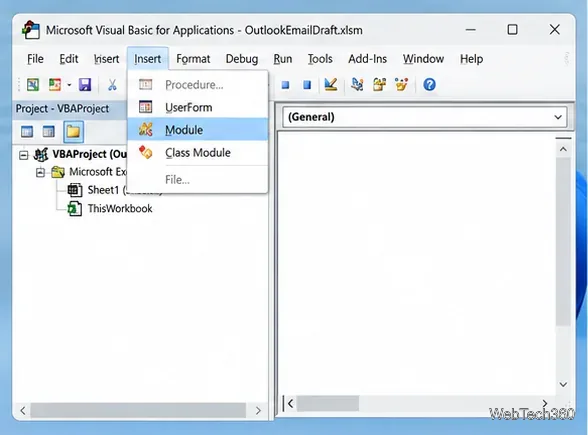Click the UserForm icon in Insert menu
Viewport: 588px width, 435px height.
click(146, 107)
